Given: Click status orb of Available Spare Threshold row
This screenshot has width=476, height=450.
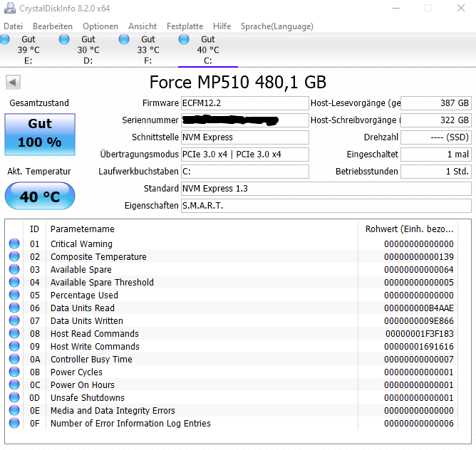Looking at the screenshot, I should 14,282.
